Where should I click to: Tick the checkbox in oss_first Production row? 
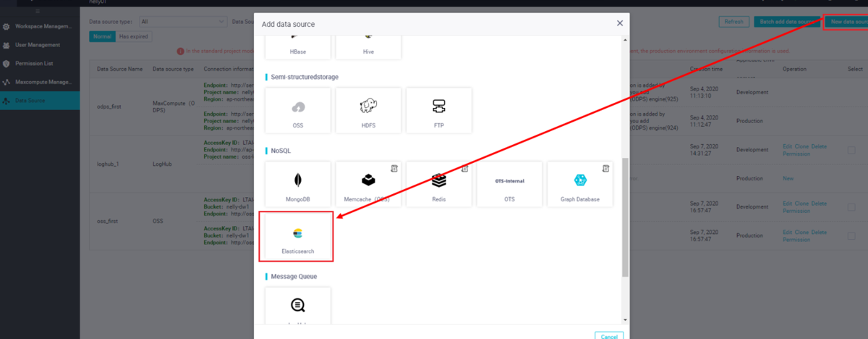click(x=851, y=235)
